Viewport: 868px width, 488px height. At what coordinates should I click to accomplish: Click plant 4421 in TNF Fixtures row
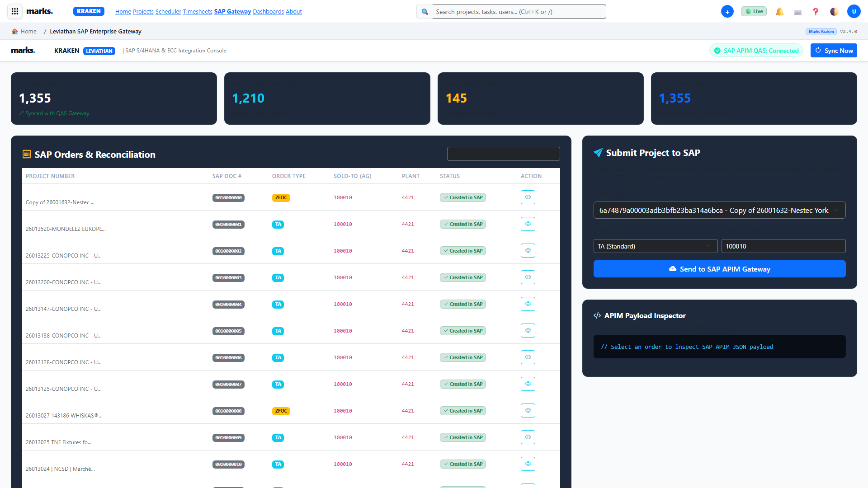pyautogui.click(x=408, y=437)
